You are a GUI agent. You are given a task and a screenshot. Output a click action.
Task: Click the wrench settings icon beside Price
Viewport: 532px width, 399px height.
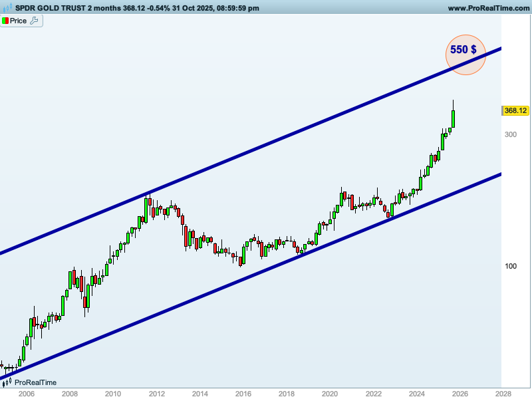pos(35,21)
